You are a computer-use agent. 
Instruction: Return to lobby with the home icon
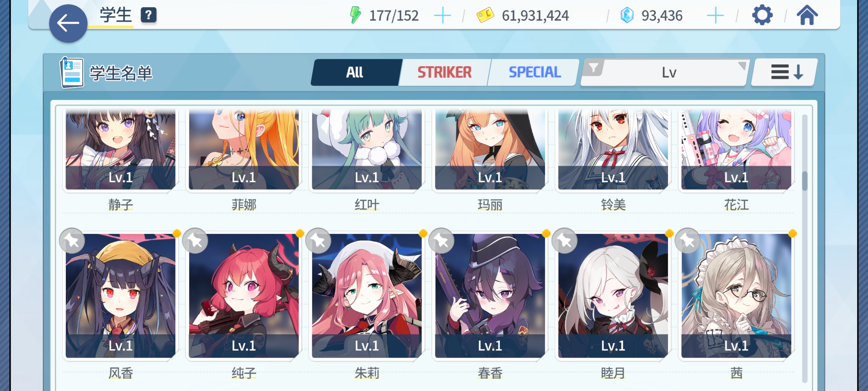click(x=807, y=15)
